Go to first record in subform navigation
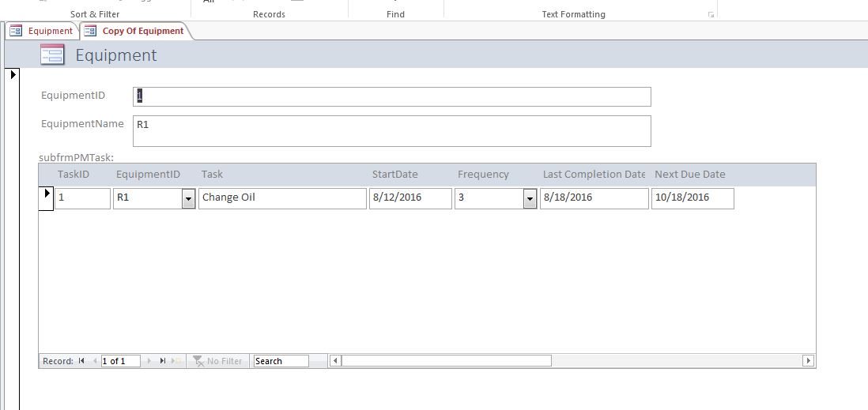Image resolution: width=868 pixels, height=410 pixels. [81, 361]
